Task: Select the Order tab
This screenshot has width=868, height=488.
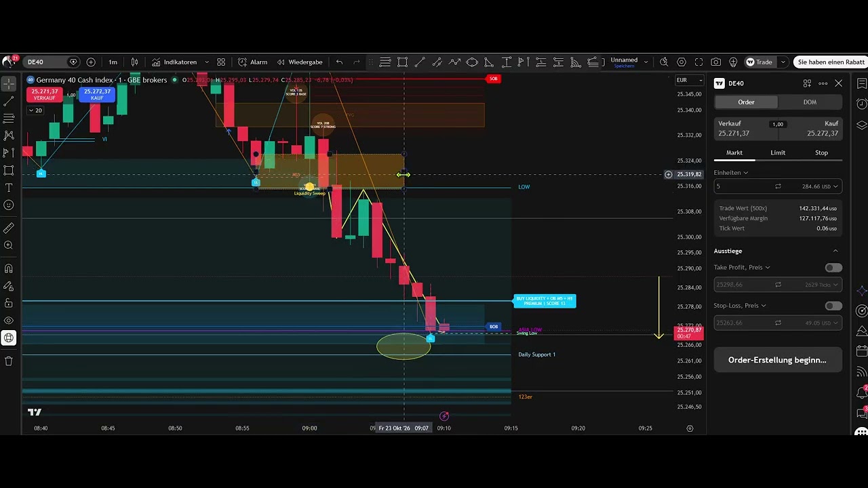Action: (746, 102)
